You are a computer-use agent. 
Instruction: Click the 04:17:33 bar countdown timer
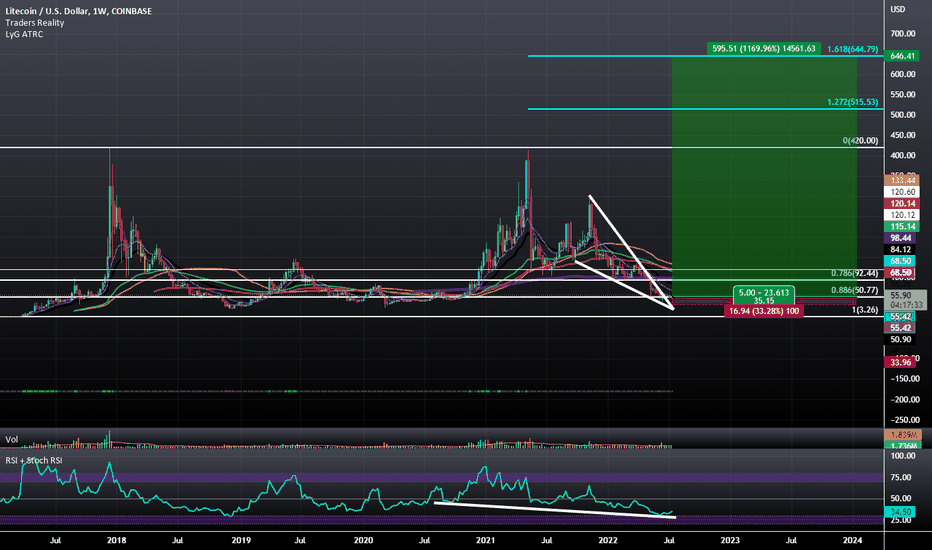[x=905, y=305]
